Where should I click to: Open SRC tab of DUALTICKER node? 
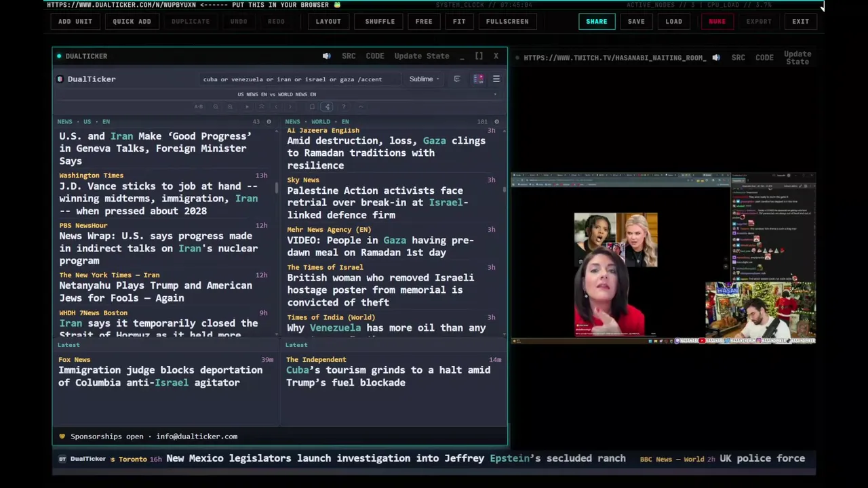coord(349,56)
